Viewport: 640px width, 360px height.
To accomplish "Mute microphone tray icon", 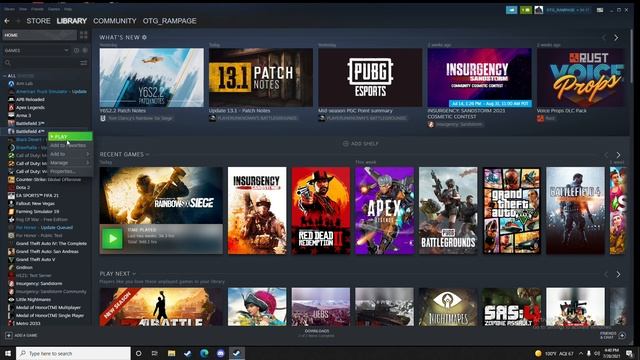I will click(589, 353).
